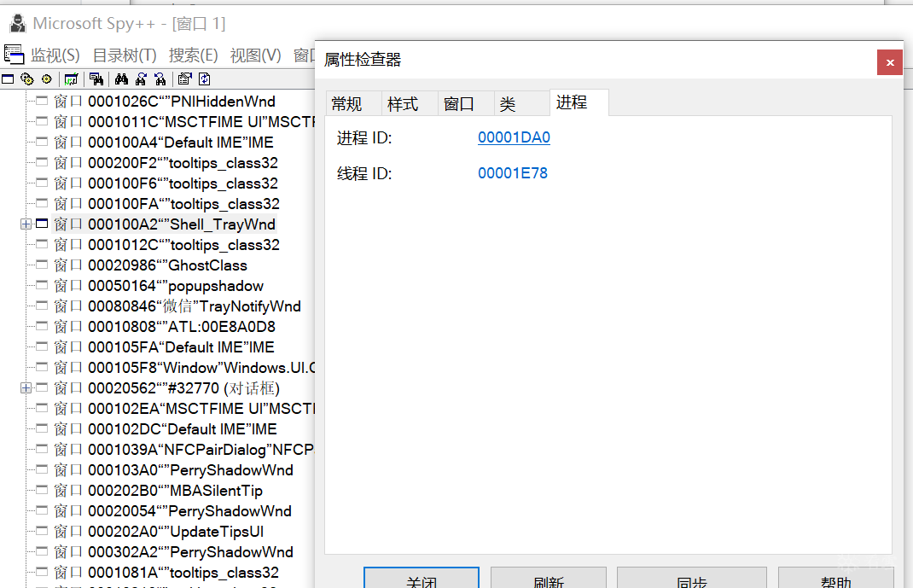Screen dimensions: 913x588
Task: Select row 000105FA "Default IME"
Action: click(x=164, y=347)
